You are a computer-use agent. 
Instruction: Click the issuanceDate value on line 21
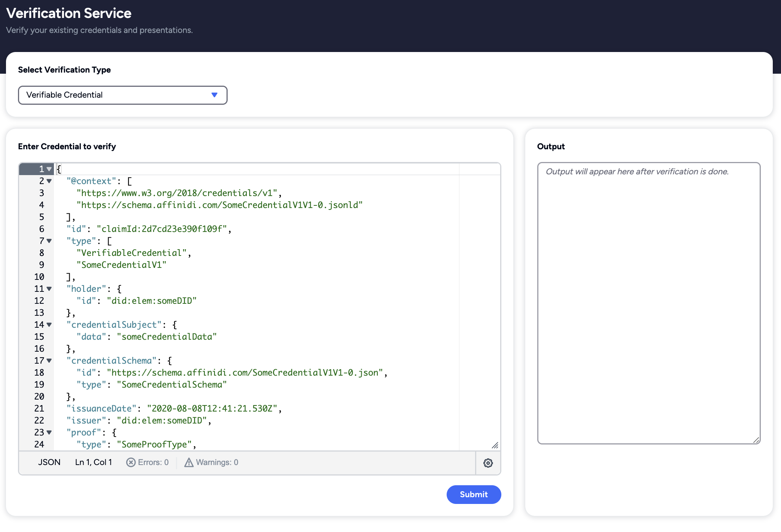(x=212, y=409)
